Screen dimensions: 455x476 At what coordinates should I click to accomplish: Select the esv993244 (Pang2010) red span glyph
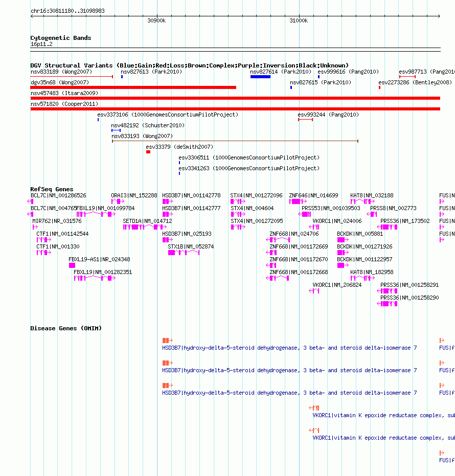pos(305,120)
